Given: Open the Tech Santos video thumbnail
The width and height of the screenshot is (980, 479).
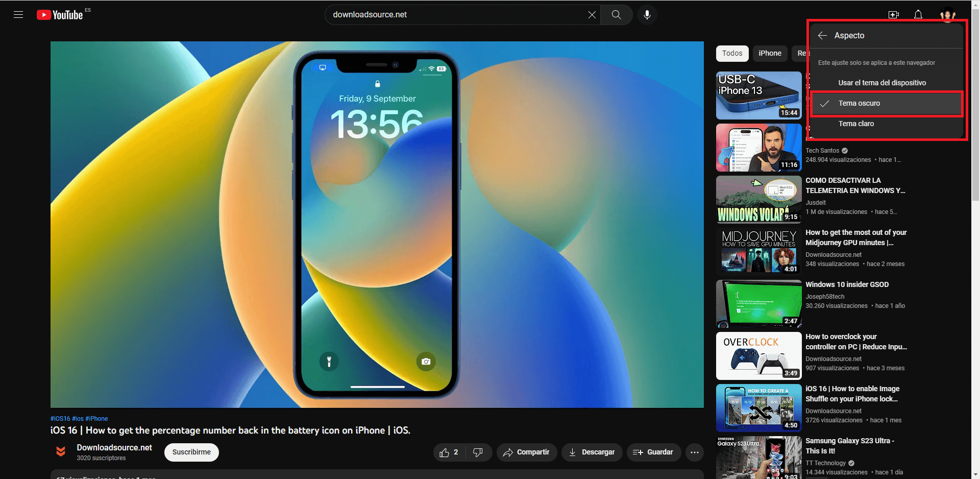Looking at the screenshot, I should tap(758, 148).
